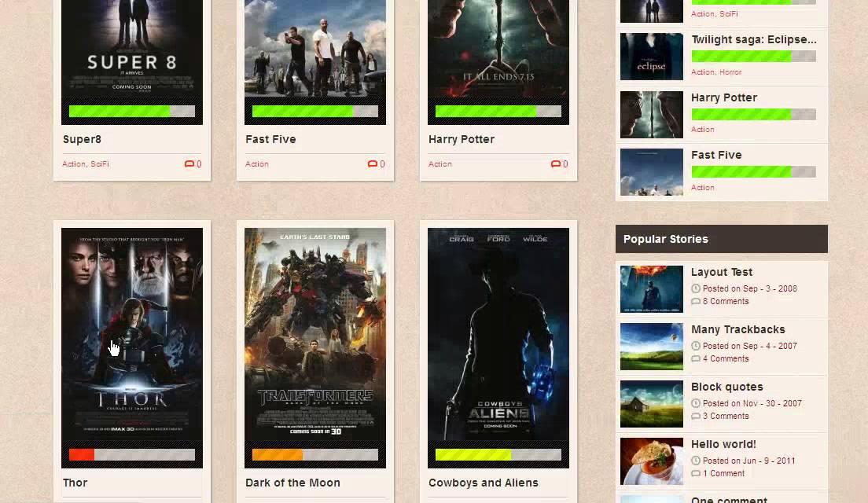Open the 3 Comments link
The image size is (868, 503).
pos(725,416)
